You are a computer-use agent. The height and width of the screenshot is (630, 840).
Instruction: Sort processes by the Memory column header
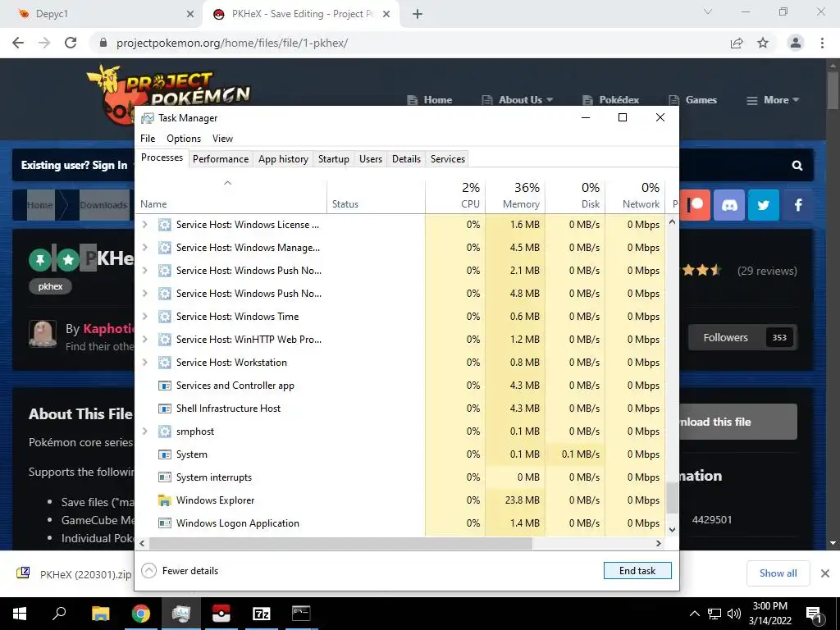pos(515,195)
